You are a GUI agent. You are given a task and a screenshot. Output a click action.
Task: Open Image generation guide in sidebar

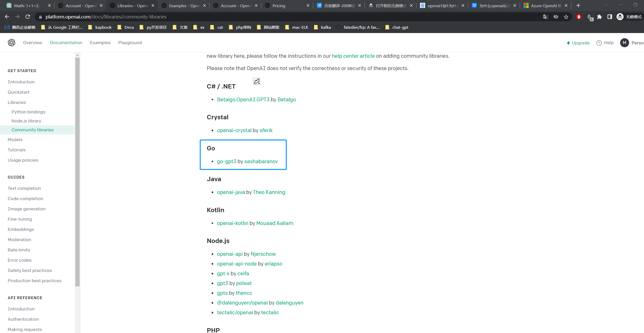pos(26,209)
